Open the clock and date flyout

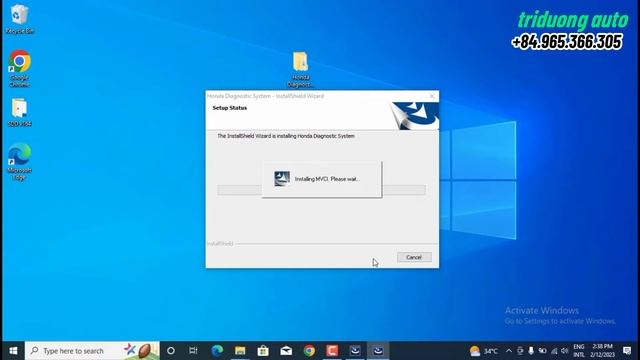[602, 351]
